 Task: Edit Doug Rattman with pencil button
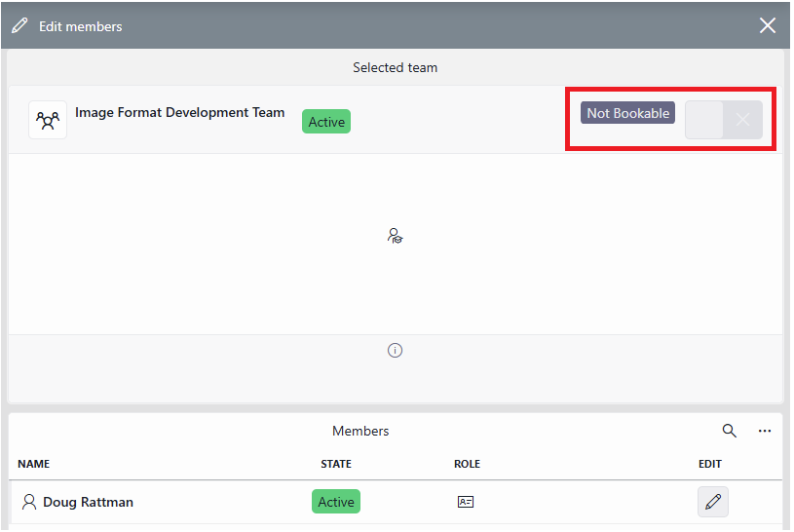712,502
